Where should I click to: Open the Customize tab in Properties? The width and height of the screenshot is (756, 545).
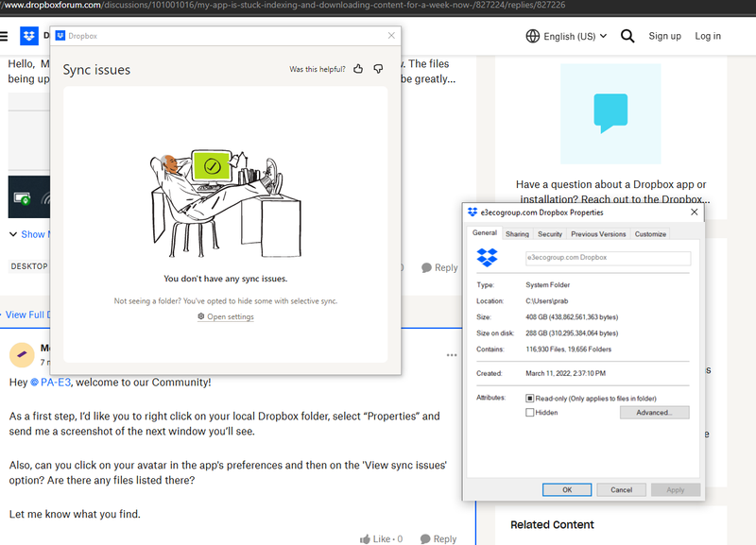click(x=650, y=234)
